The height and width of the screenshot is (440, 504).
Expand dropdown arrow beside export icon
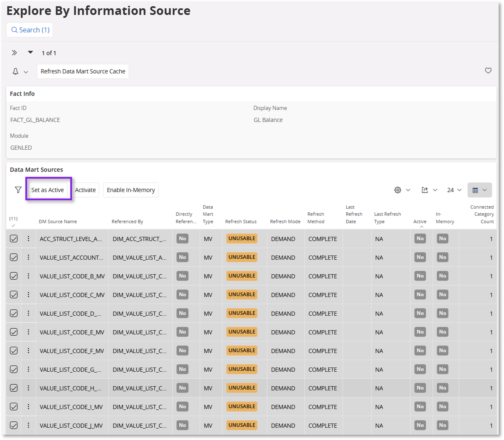click(435, 190)
